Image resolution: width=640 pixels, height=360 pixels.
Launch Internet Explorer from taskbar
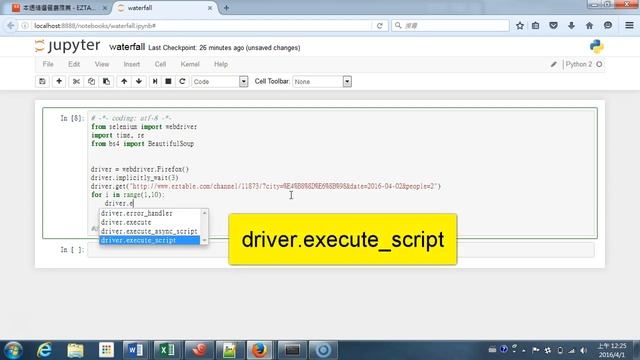[x=44, y=350]
